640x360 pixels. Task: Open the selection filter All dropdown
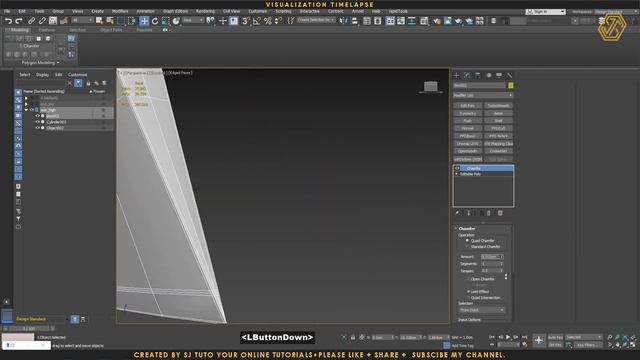82,20
